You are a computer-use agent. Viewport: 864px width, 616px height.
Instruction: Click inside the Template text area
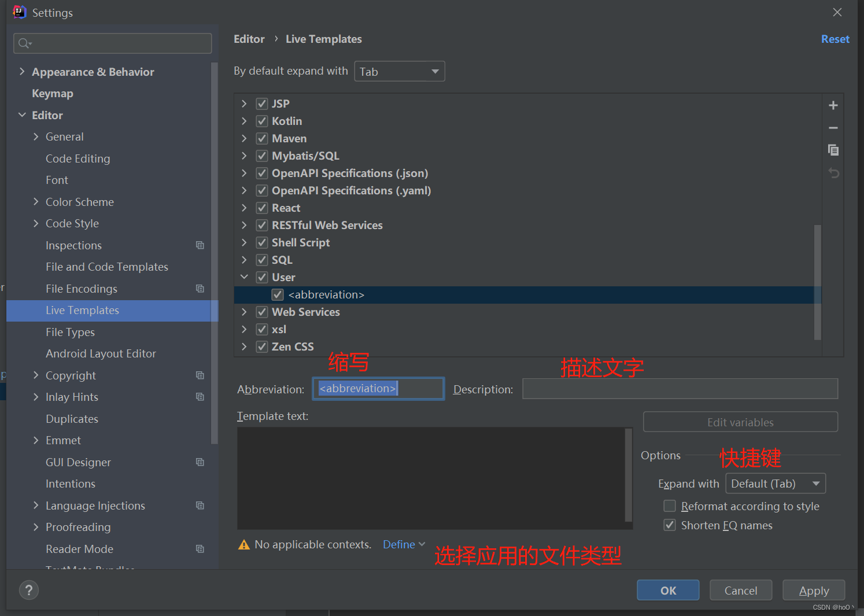tap(431, 478)
